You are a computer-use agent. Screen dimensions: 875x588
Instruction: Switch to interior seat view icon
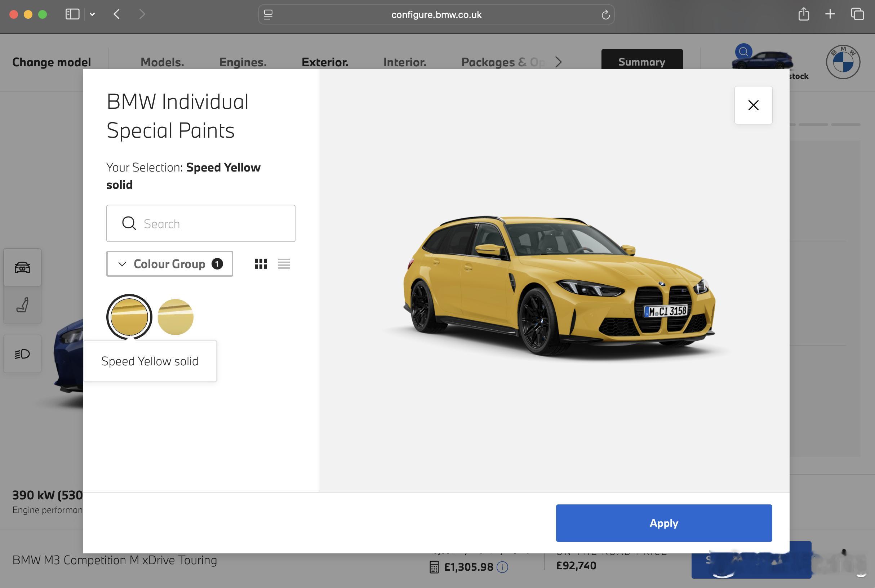pos(22,305)
